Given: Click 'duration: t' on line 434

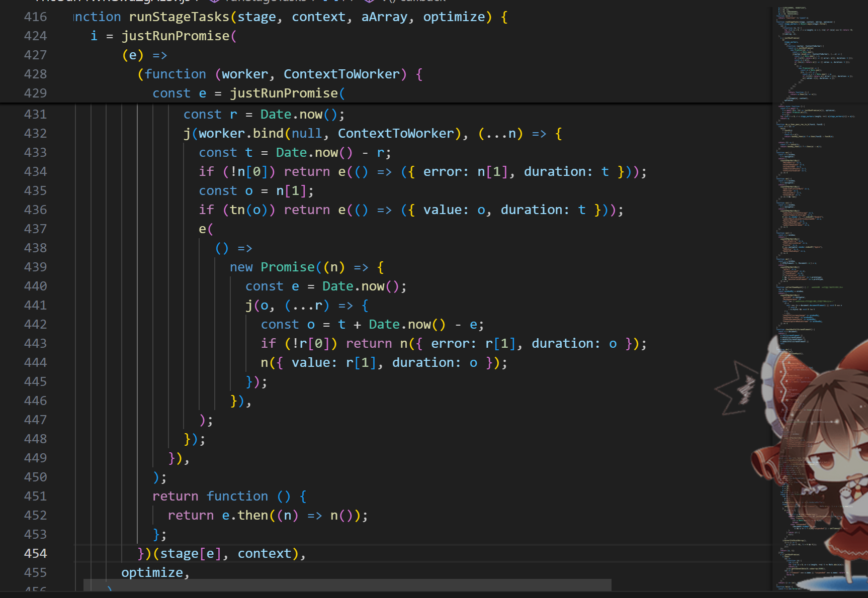Looking at the screenshot, I should click(x=566, y=172).
